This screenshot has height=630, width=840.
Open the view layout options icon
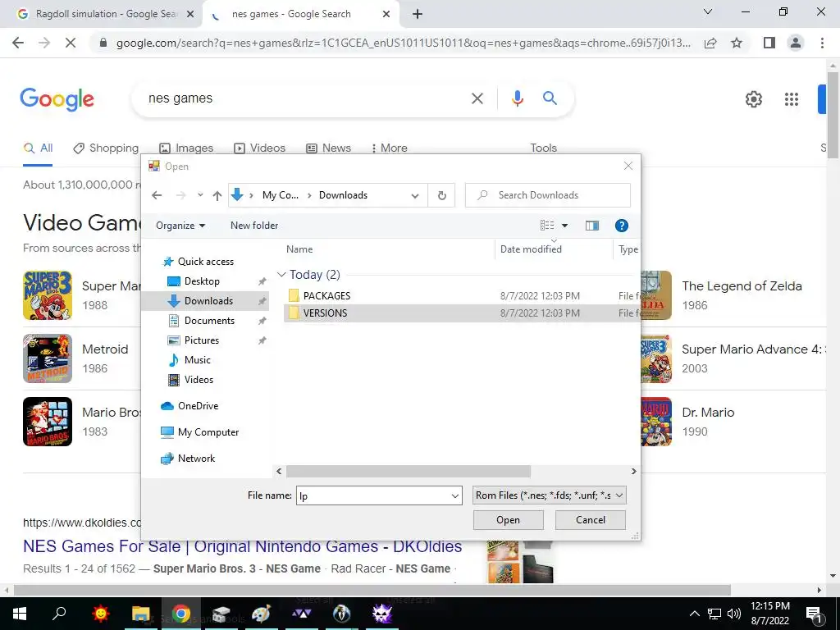[547, 226]
